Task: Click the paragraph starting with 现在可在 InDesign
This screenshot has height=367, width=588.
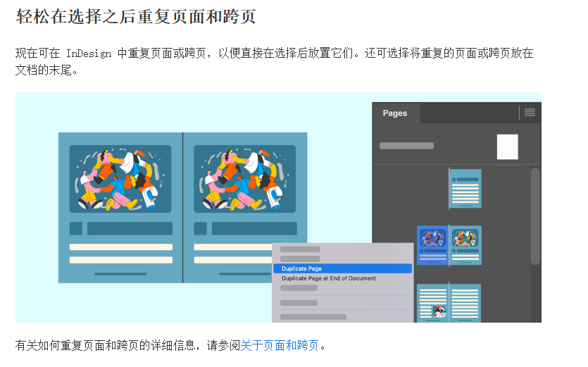Action: click(x=274, y=61)
